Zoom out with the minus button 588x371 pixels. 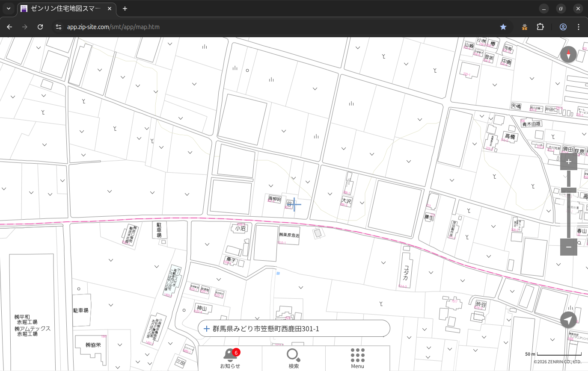coord(568,247)
